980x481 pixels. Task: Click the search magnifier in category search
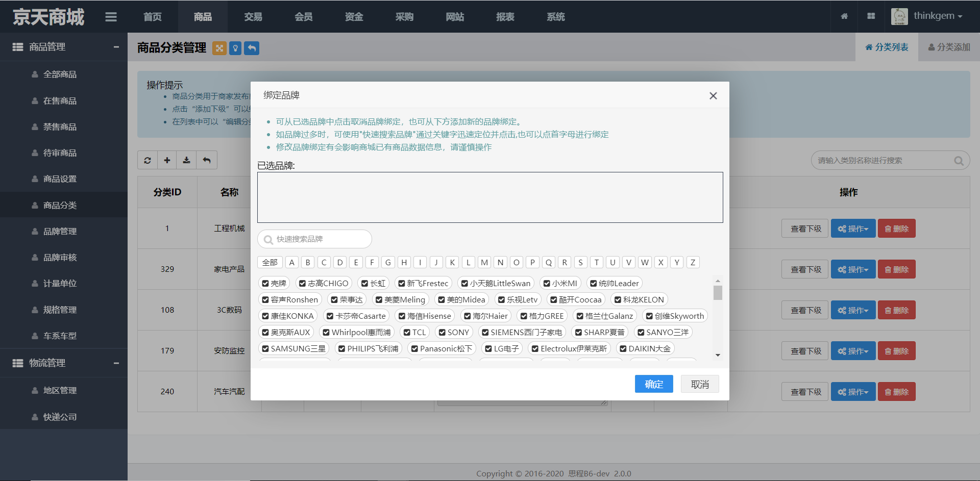coord(959,161)
